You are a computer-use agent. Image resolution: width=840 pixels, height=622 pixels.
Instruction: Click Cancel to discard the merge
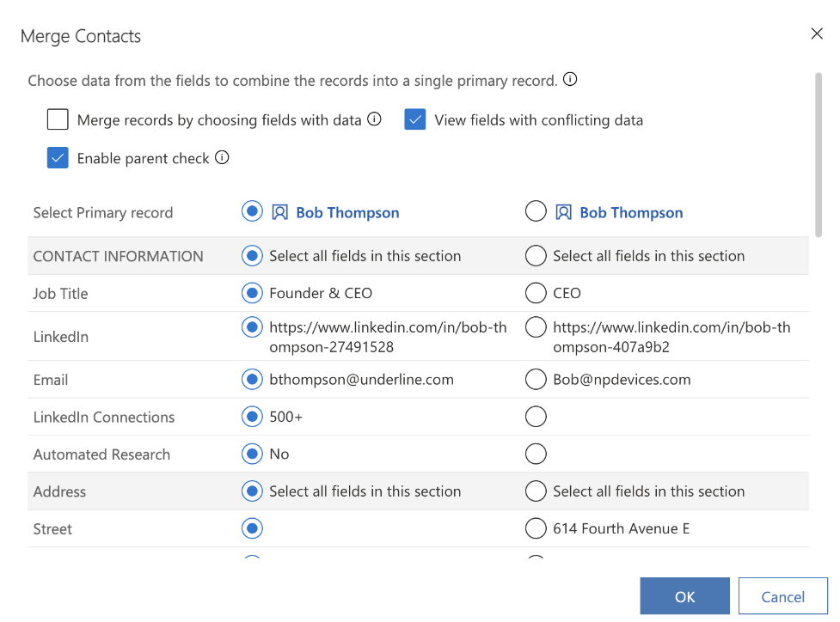point(782,596)
